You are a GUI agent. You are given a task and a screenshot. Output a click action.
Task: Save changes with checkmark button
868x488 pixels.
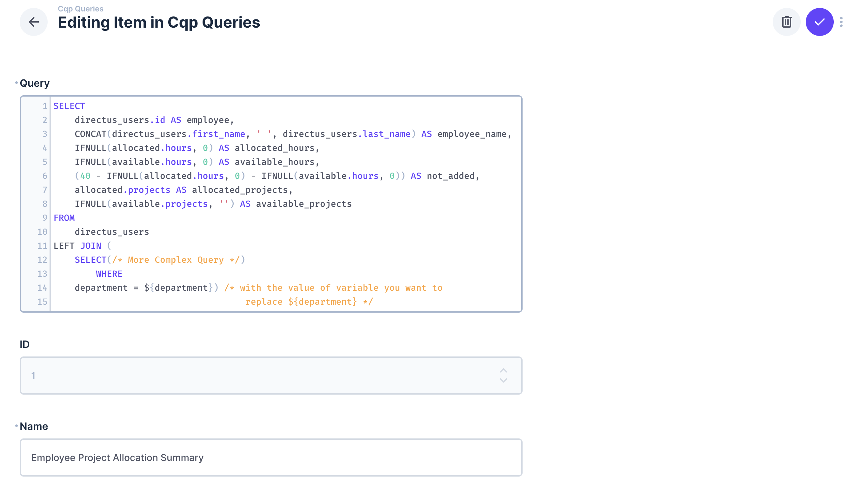click(819, 22)
